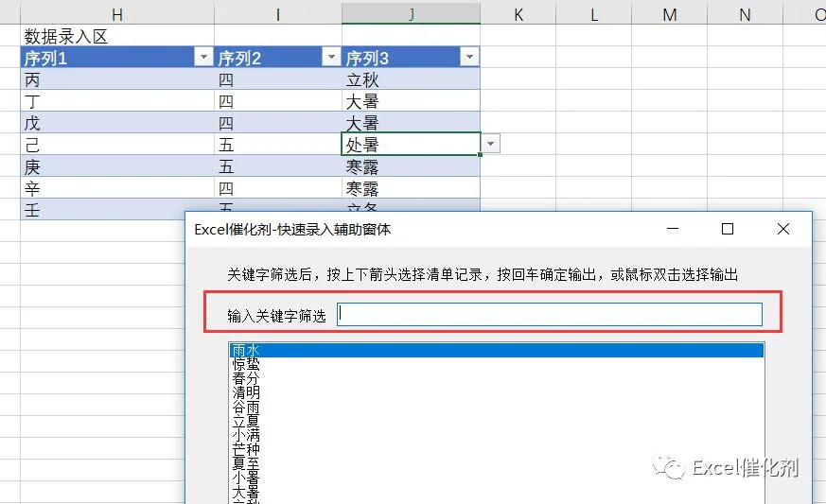Select cell 立秋 in 序列3
826x504 pixels.
[411, 79]
